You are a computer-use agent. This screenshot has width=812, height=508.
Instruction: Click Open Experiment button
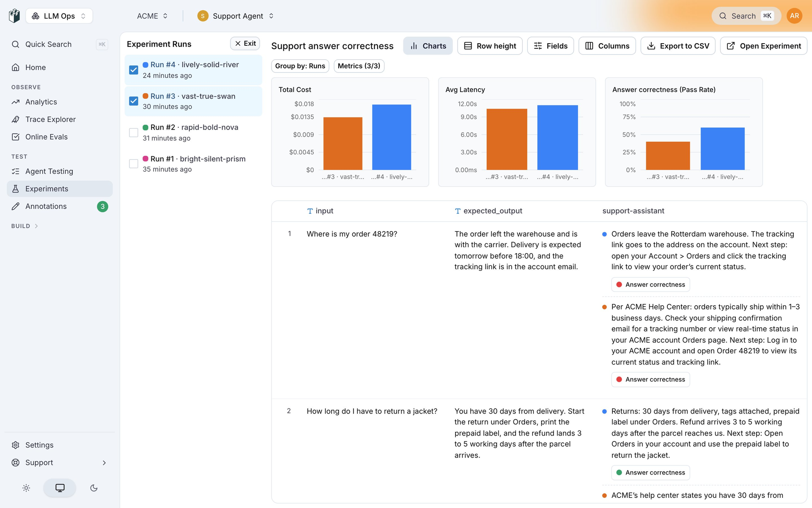coord(763,46)
